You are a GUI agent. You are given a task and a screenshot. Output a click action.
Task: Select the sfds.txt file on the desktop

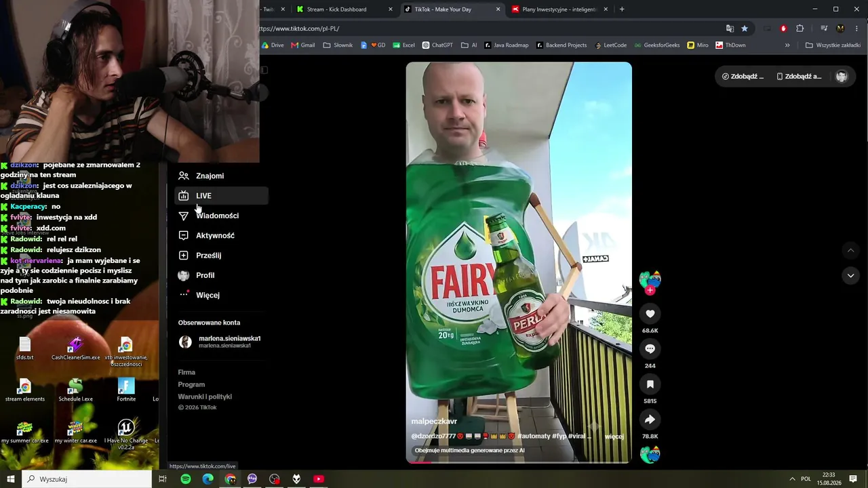(x=25, y=349)
